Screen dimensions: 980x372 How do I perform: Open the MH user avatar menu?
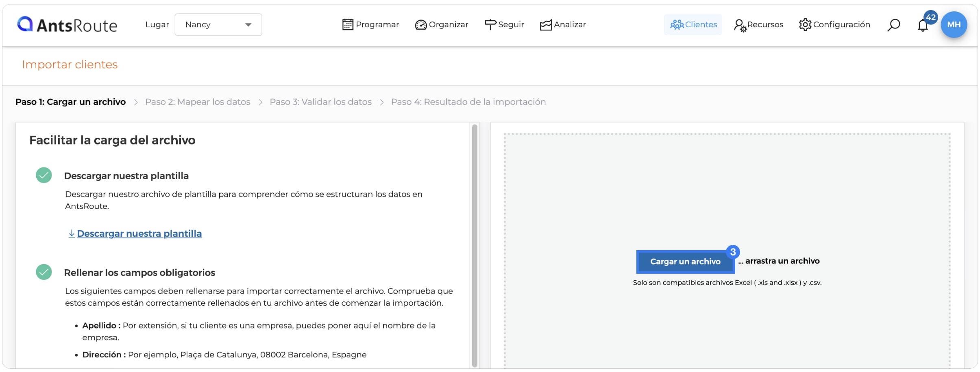point(954,25)
